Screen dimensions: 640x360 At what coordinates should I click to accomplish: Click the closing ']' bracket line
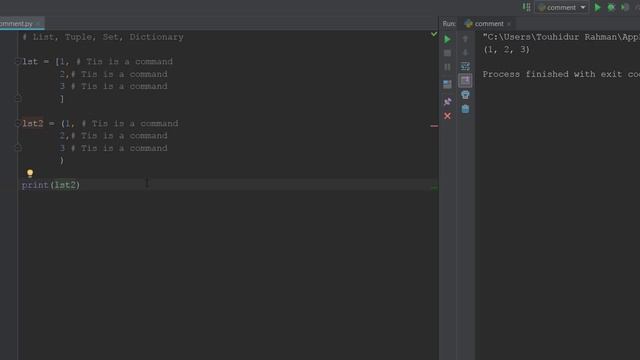click(x=62, y=99)
